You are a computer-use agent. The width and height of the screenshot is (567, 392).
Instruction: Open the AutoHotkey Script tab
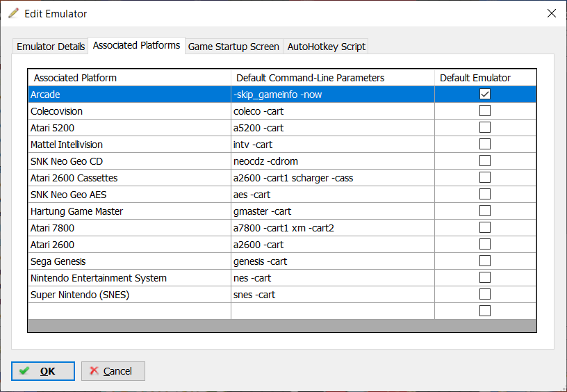[326, 47]
